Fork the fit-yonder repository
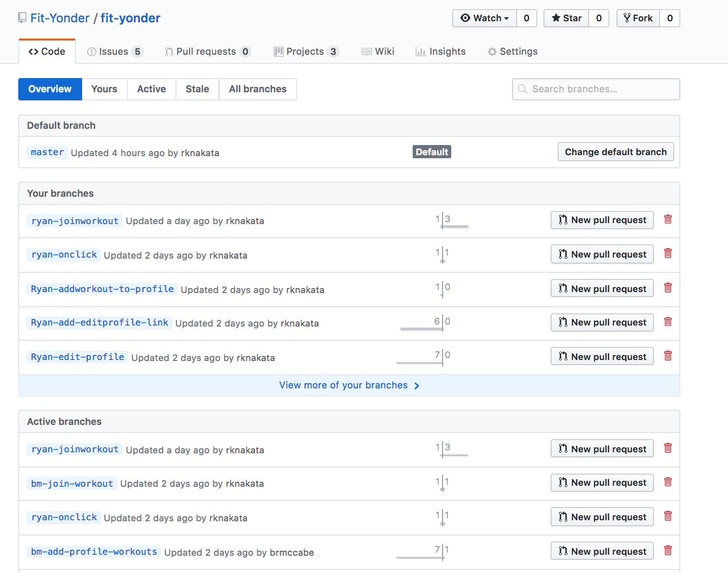Image resolution: width=728 pixels, height=573 pixels. click(638, 18)
